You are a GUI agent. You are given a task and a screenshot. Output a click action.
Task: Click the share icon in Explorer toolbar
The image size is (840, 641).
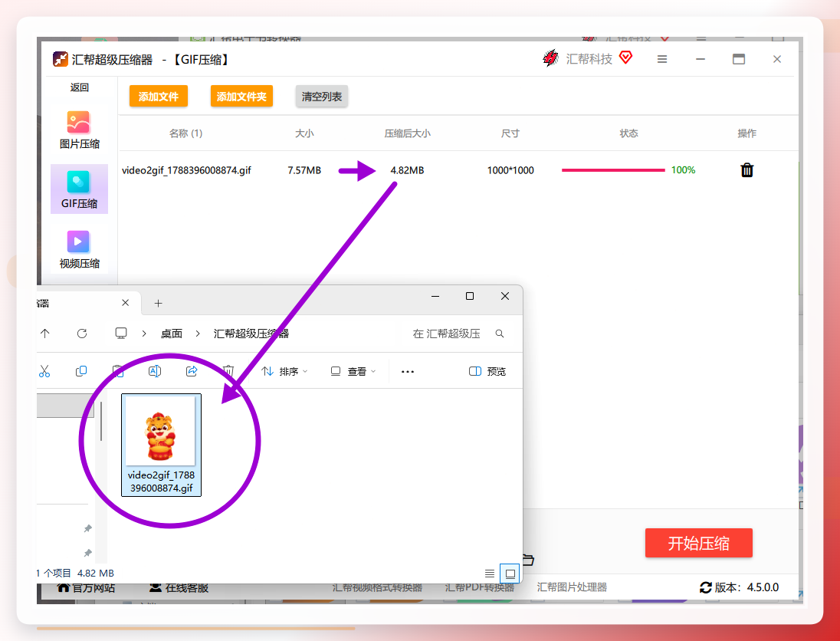click(x=192, y=371)
